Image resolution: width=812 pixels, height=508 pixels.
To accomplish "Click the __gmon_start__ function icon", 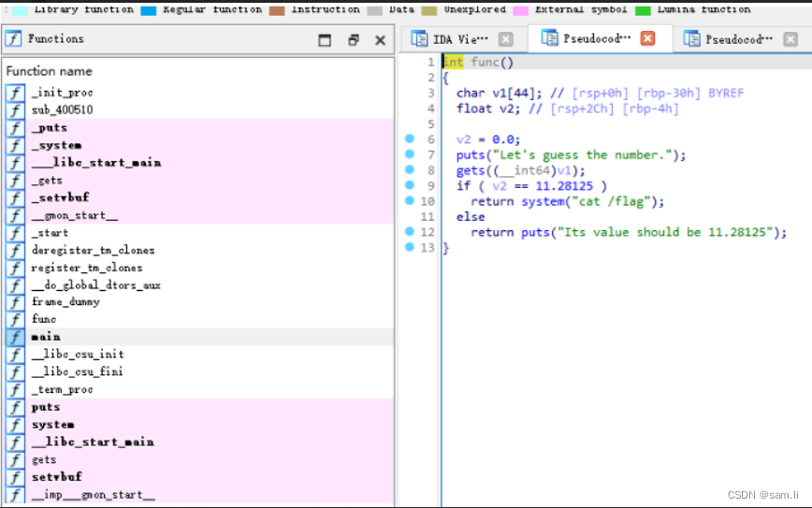I will click(x=16, y=215).
